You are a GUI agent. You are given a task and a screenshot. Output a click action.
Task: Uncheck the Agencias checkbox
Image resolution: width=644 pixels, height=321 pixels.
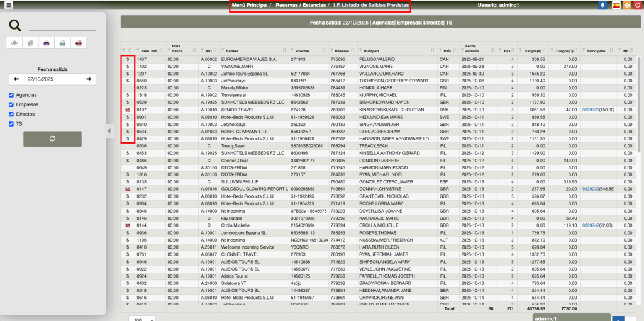(x=11, y=95)
